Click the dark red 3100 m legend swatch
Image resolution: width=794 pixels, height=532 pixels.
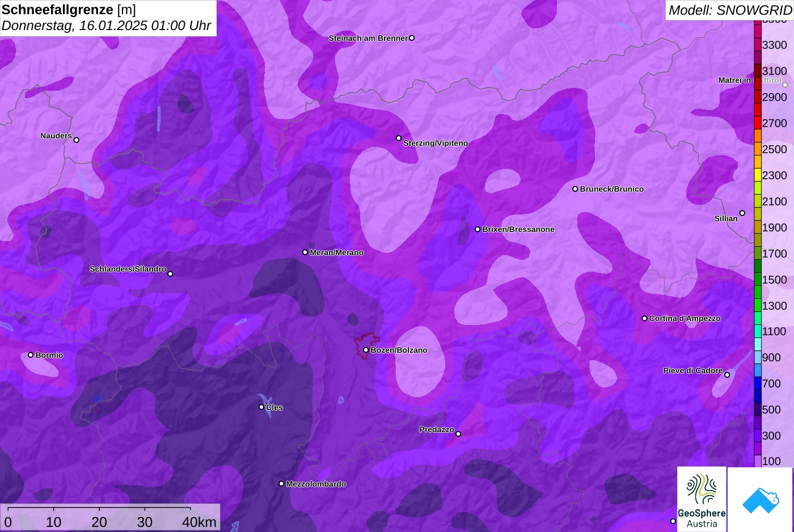[x=758, y=71]
